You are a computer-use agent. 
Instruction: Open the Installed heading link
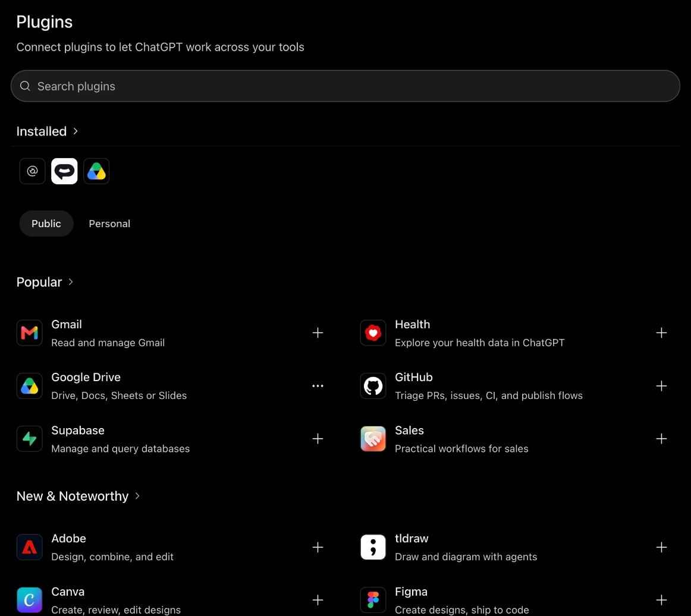click(x=42, y=131)
